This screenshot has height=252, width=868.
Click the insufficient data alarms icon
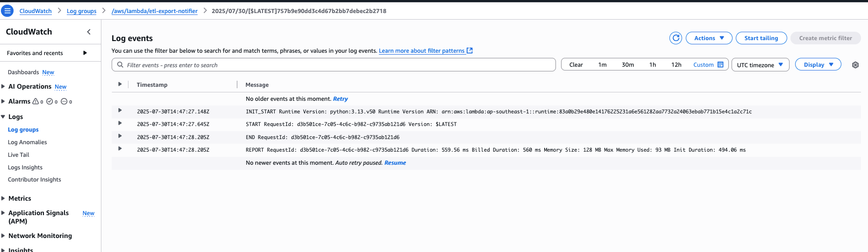pyautogui.click(x=64, y=101)
